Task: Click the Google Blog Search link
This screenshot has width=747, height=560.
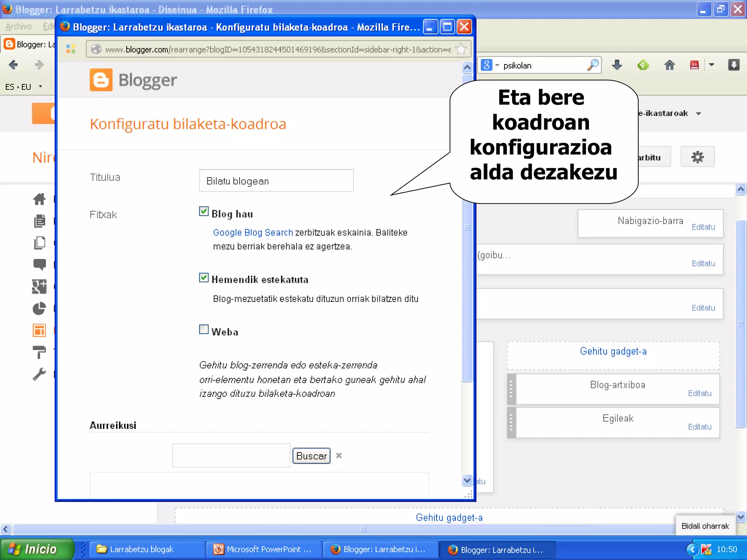Action: point(253,233)
